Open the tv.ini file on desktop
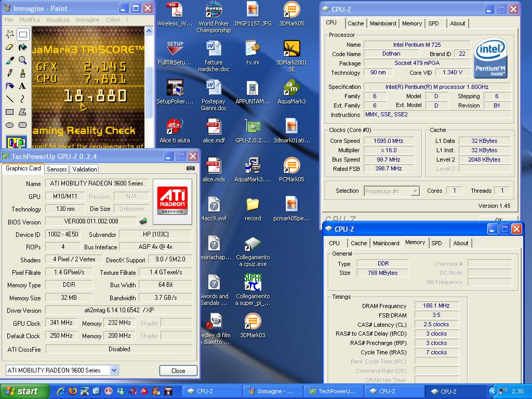Screen dimensions: 532x399 (x=253, y=52)
